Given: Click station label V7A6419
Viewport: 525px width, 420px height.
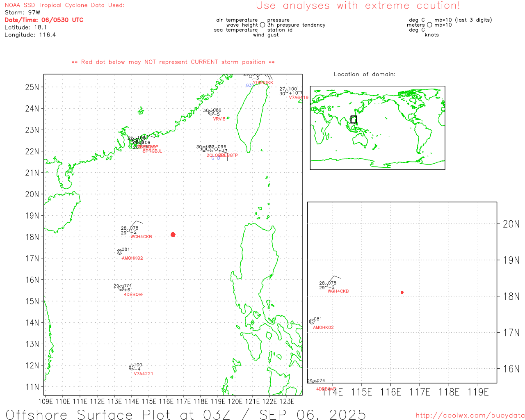Looking at the screenshot, I should point(299,98).
